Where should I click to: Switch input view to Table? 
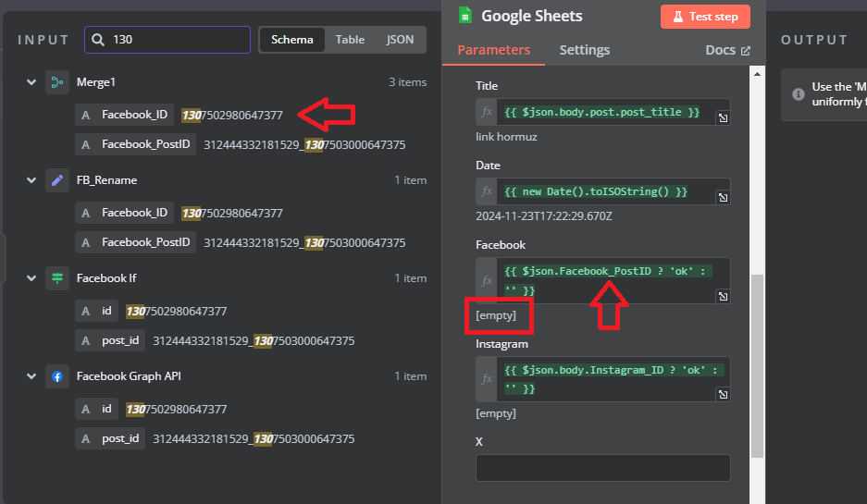tap(350, 40)
